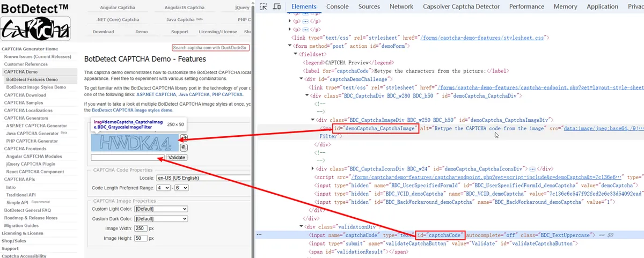Image resolution: width=644 pixels, height=258 pixels.
Task: Play the CAPTCHA sound icon
Action: [x=184, y=146]
